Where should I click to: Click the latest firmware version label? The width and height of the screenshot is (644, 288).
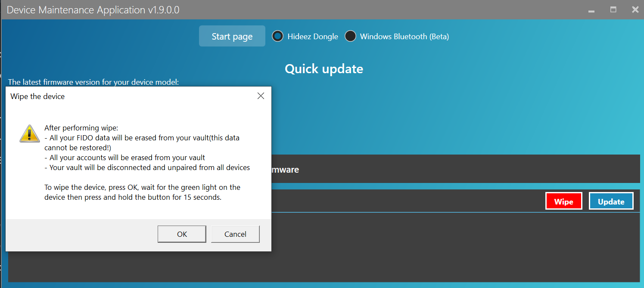[x=93, y=82]
